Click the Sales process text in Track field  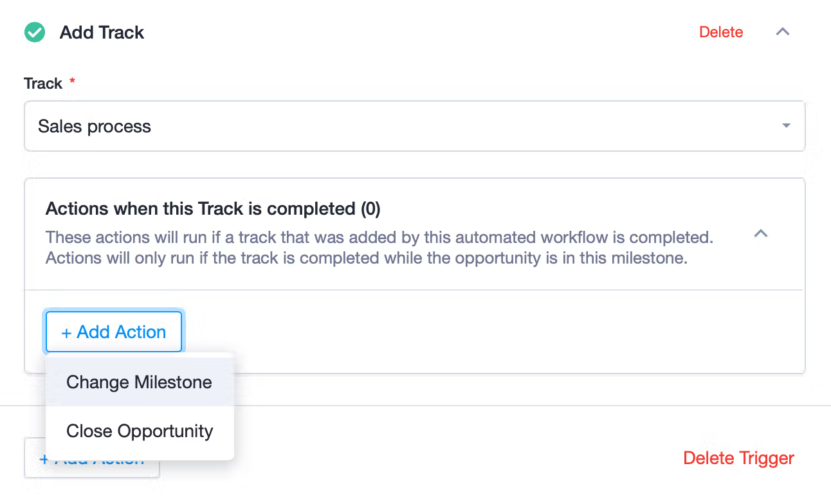[95, 127]
